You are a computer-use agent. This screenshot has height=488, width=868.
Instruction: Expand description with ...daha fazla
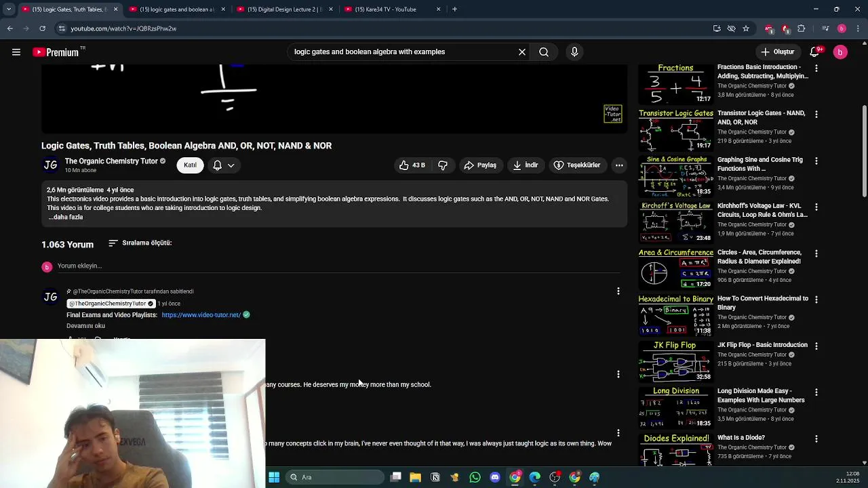pyautogui.click(x=66, y=217)
